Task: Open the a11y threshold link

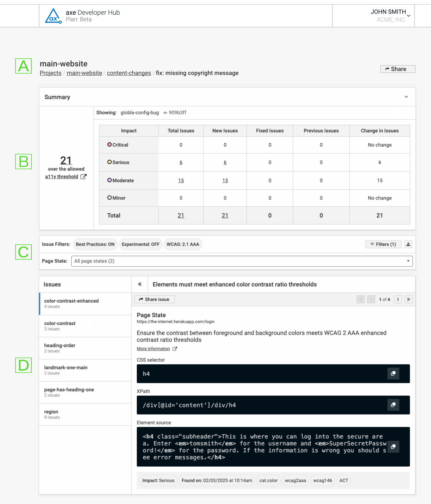Action: (x=62, y=177)
